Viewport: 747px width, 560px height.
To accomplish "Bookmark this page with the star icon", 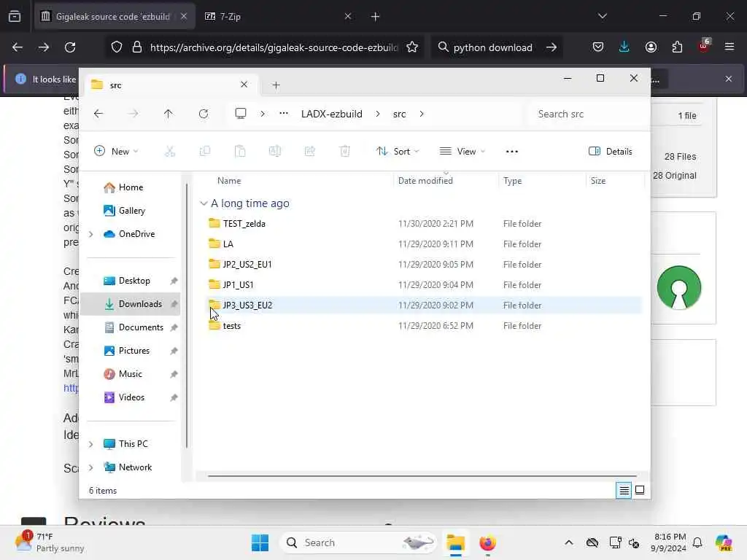I will (412, 47).
